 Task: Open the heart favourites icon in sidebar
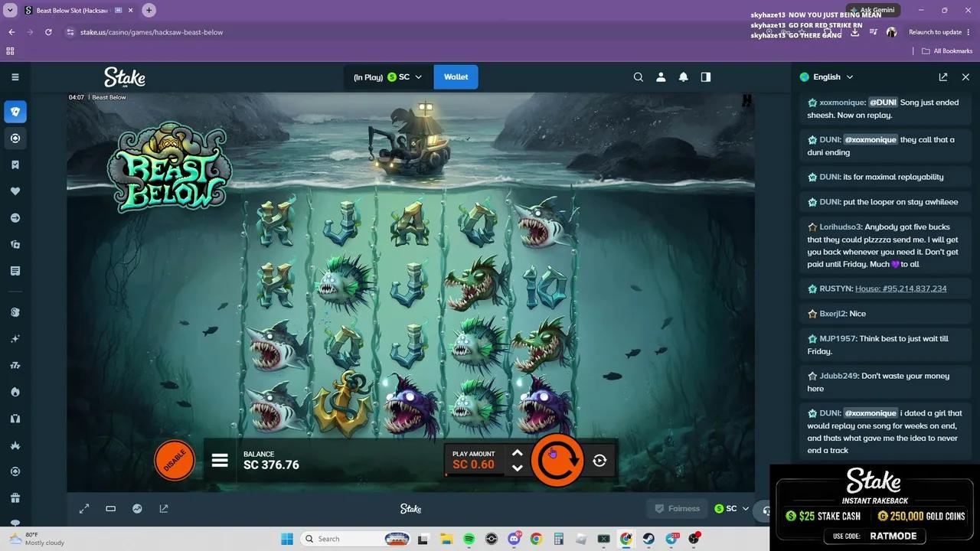pyautogui.click(x=15, y=191)
